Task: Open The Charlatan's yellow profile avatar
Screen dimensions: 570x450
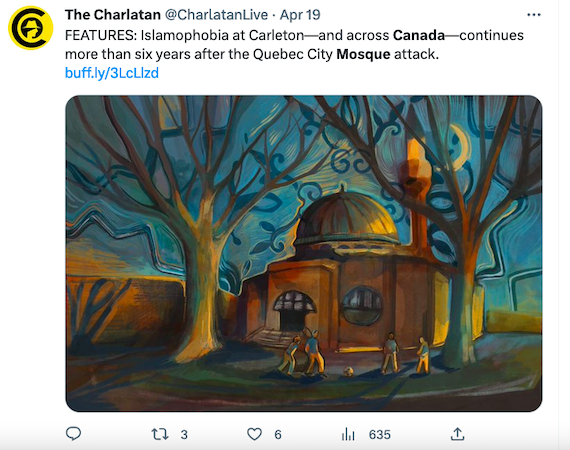Action: 31,28
